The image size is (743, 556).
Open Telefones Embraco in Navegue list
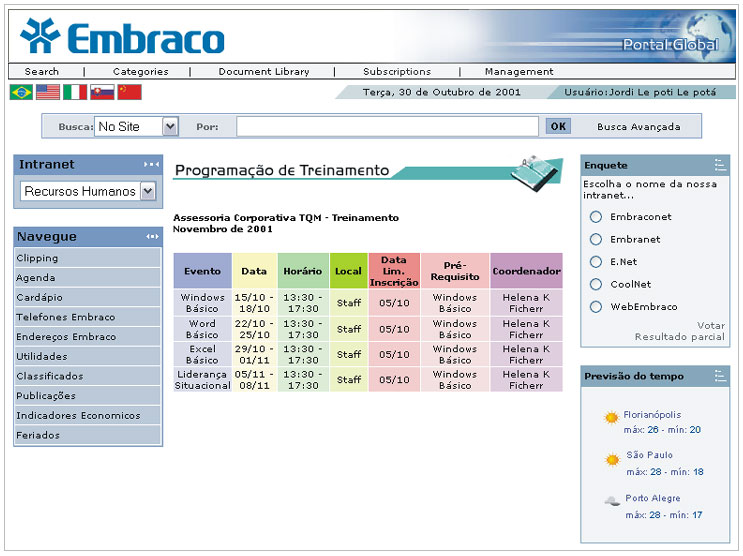[x=66, y=317]
